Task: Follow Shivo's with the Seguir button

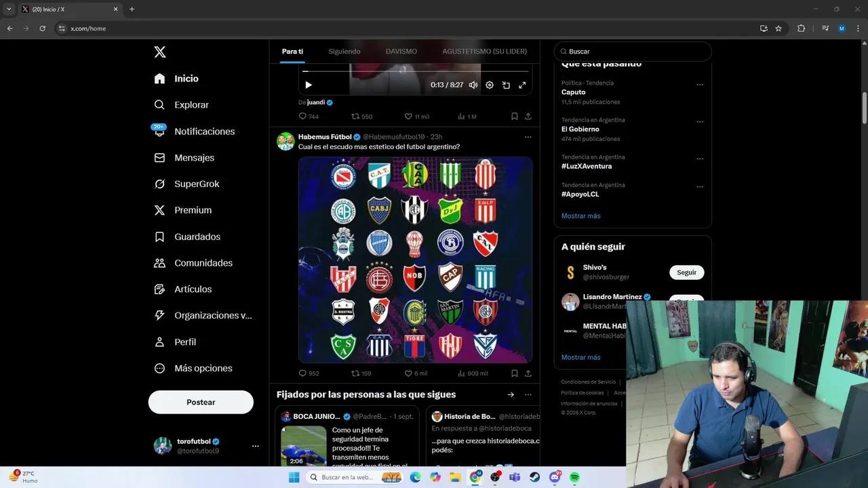Action: click(686, 272)
